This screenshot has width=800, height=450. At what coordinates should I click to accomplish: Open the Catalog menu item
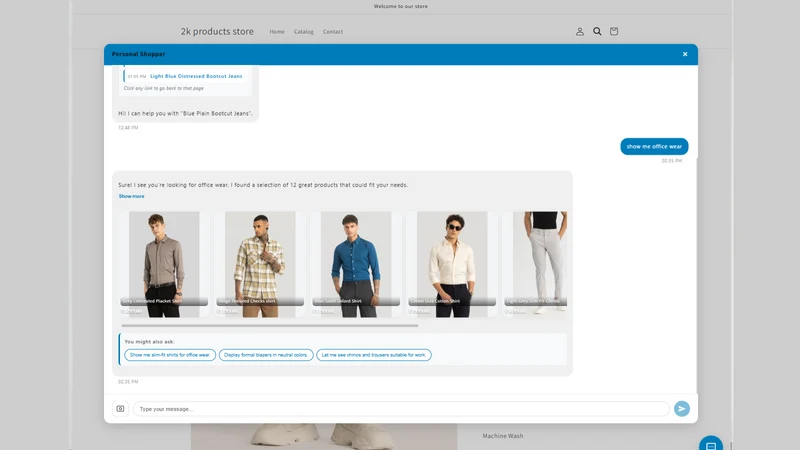(304, 32)
